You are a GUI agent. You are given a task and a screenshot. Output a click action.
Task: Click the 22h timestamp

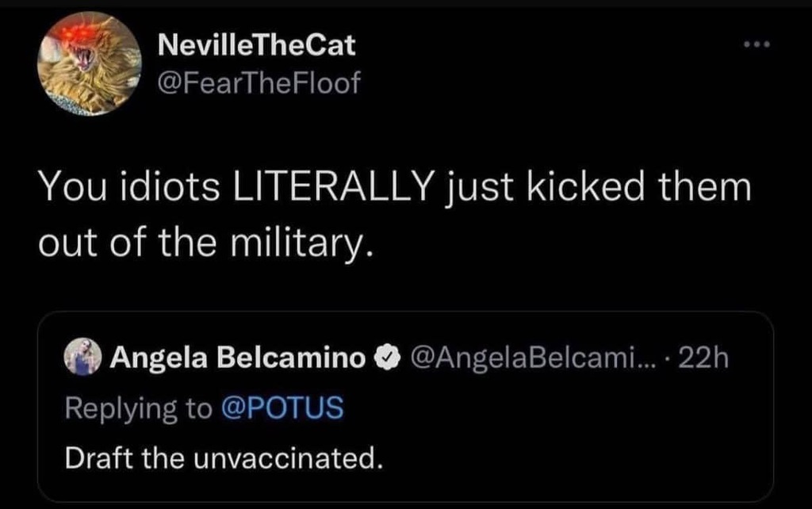(705, 358)
